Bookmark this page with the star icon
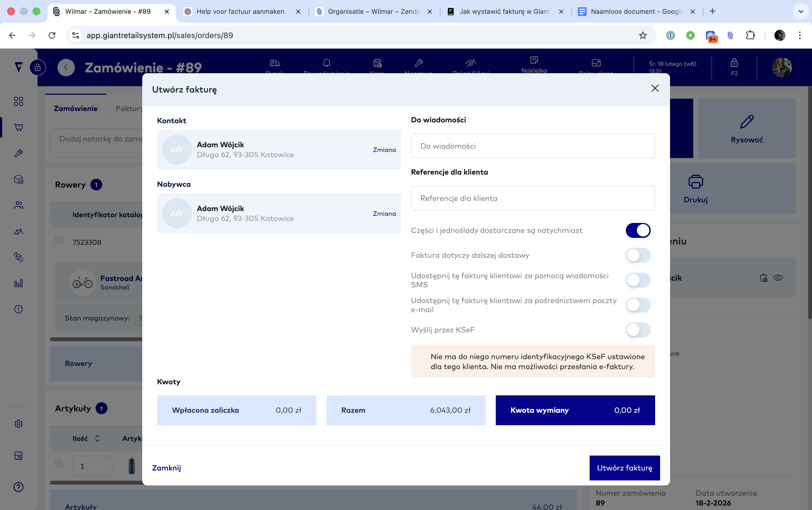812x510 pixels. pos(643,35)
